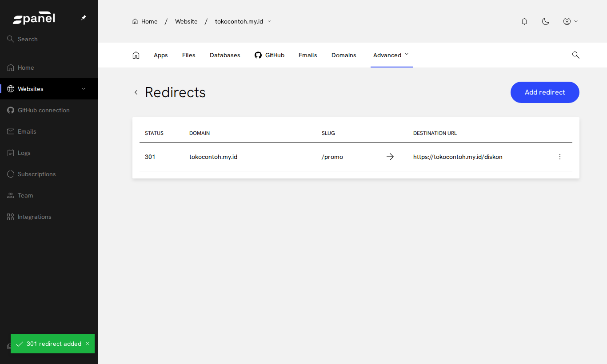Open the Apps tab

(161, 55)
